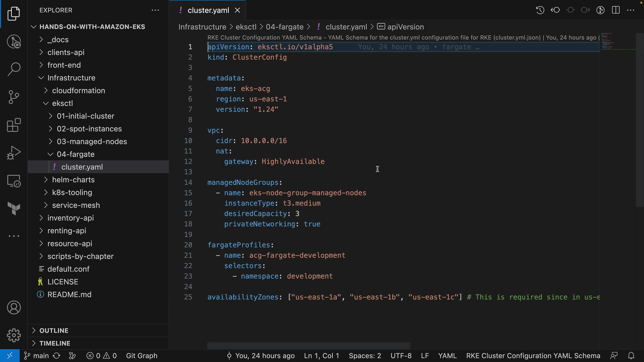Viewport: 644px width, 362px height.
Task: Open the Remote Explorer view
Action: tap(14, 181)
